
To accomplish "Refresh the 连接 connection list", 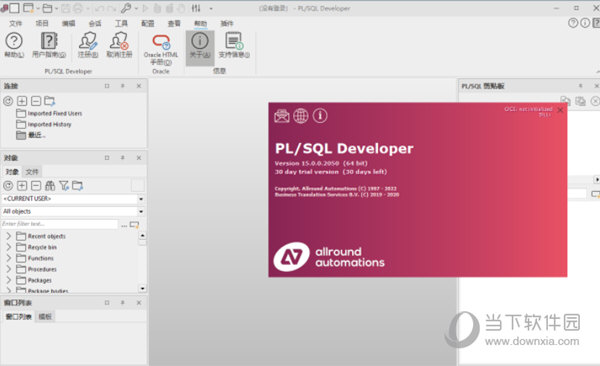I will [8, 101].
